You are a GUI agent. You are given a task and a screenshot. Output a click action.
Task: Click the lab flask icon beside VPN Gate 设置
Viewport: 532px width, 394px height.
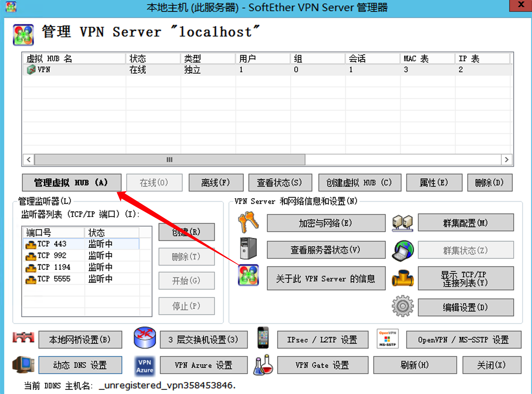(263, 365)
